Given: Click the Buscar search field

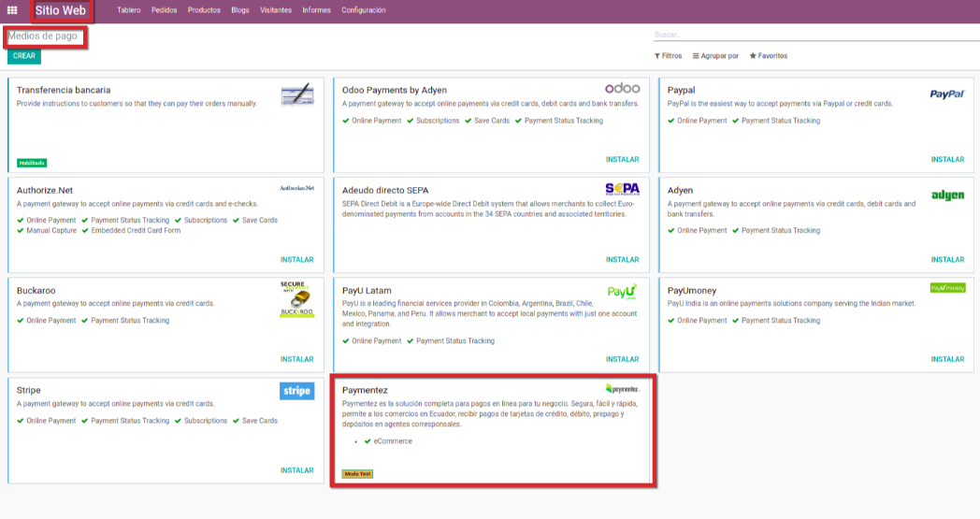Looking at the screenshot, I should (814, 35).
